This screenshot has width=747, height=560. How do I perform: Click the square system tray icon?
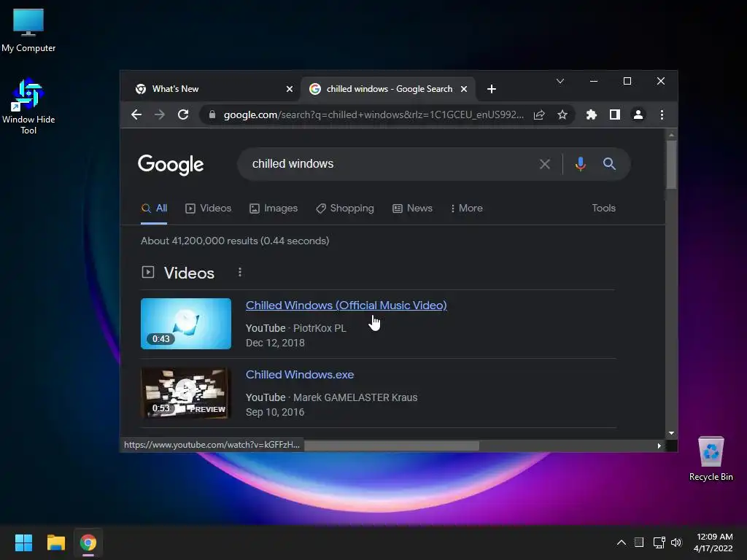(639, 542)
